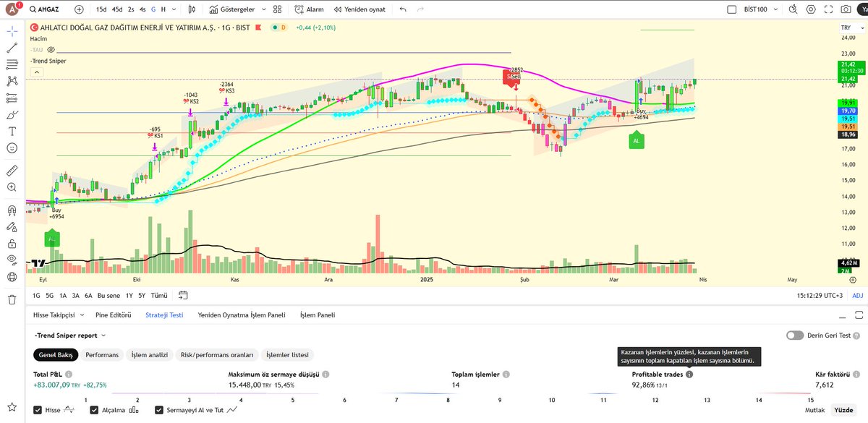The image size is (868, 423).
Task: Enter fullscreen mode
Action: (827, 9)
